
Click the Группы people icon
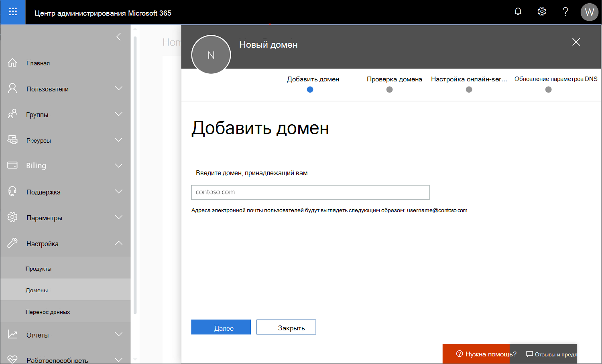coord(12,114)
